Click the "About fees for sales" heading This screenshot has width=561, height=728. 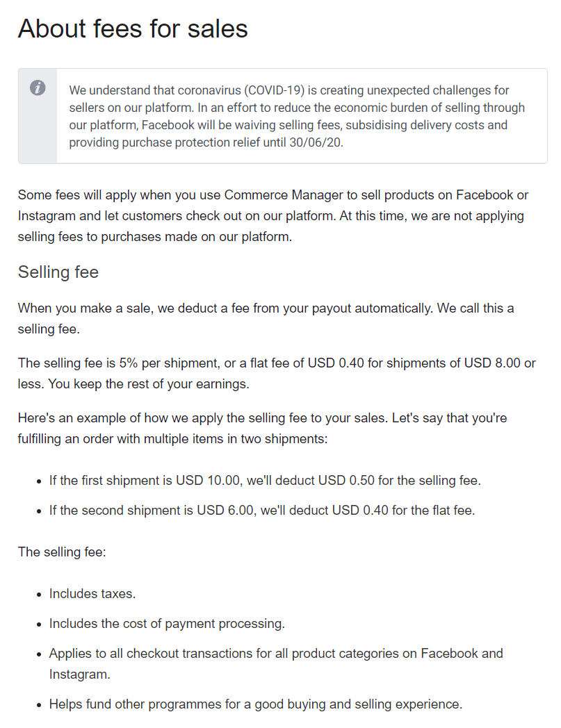point(133,28)
